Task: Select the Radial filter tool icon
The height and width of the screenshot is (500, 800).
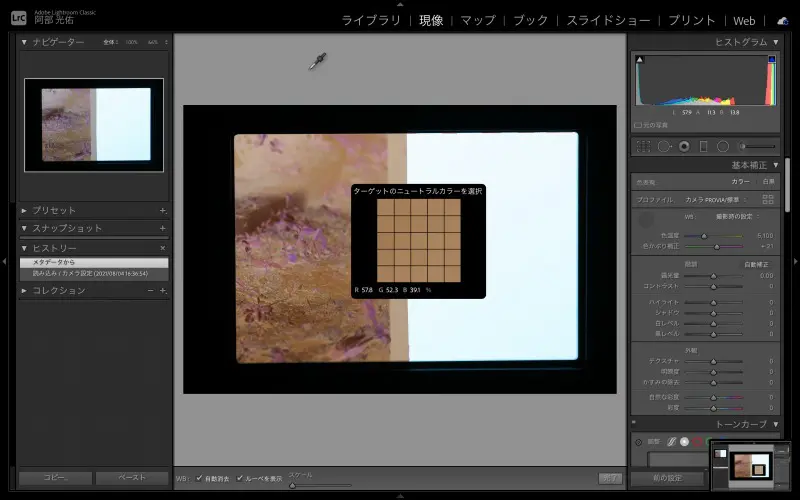Action: (x=723, y=146)
